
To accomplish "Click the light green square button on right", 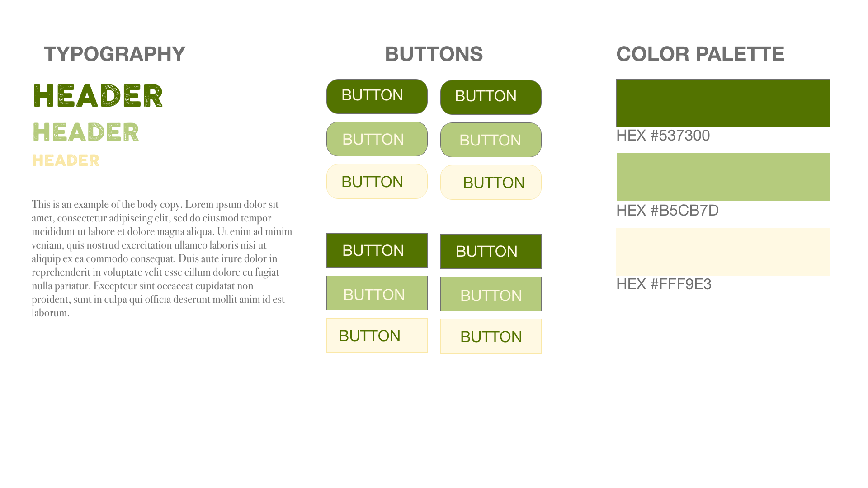I will tap(491, 294).
